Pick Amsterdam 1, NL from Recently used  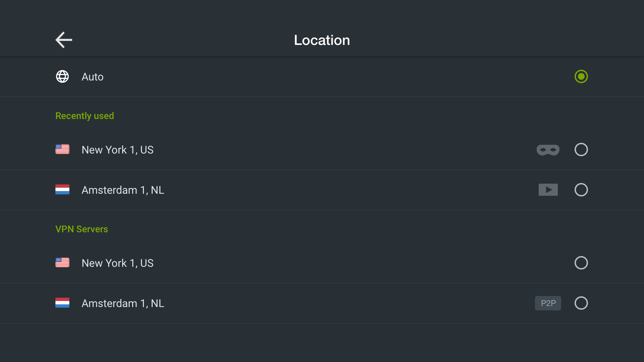123,190
